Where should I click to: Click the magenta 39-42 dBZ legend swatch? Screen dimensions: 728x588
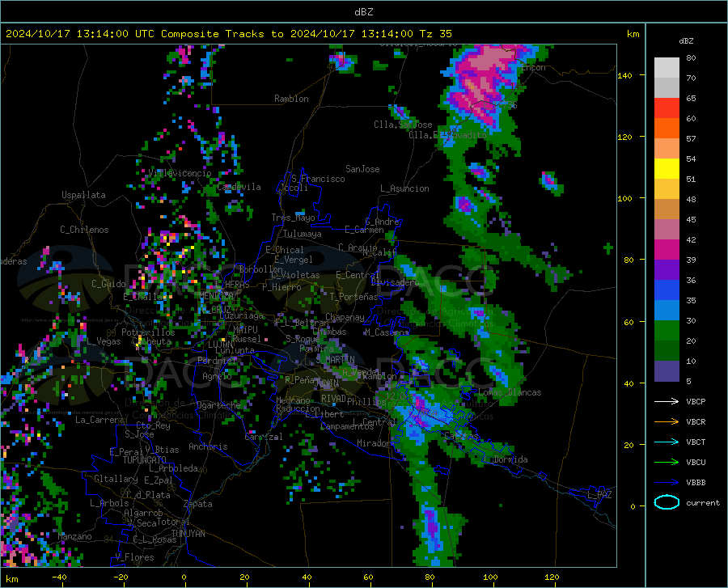pyautogui.click(x=667, y=250)
